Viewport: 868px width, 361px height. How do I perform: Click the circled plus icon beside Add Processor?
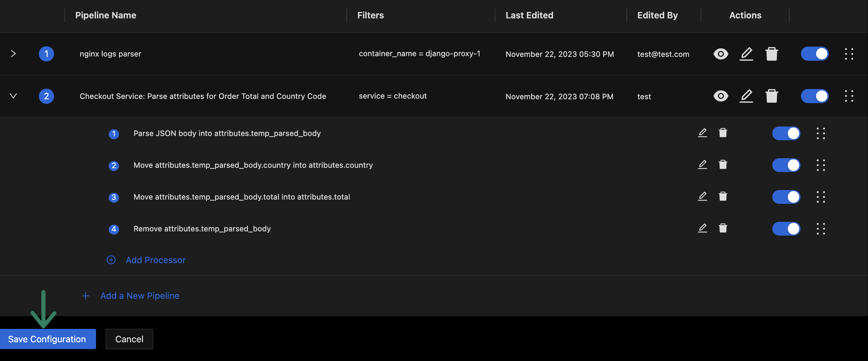coord(111,260)
